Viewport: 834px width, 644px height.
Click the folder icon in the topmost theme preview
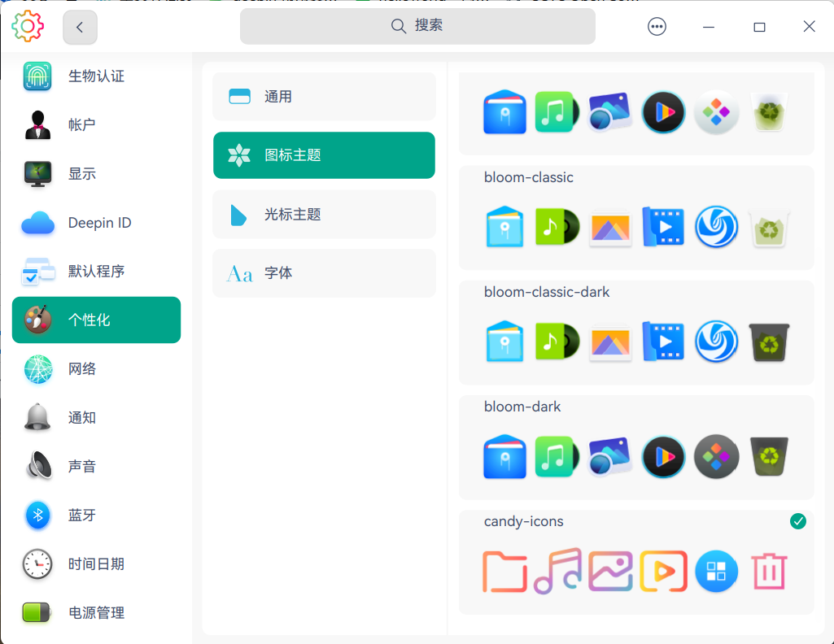coord(504,112)
